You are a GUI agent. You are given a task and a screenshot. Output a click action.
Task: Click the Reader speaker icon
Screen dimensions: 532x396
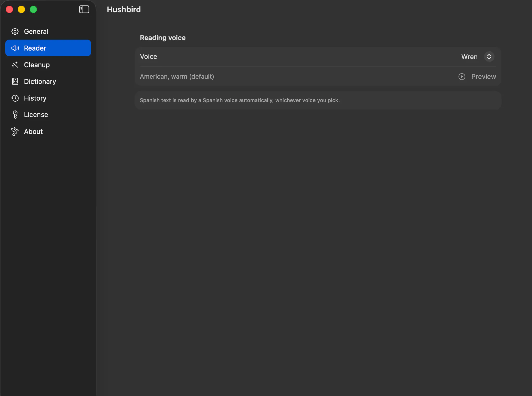(x=15, y=48)
